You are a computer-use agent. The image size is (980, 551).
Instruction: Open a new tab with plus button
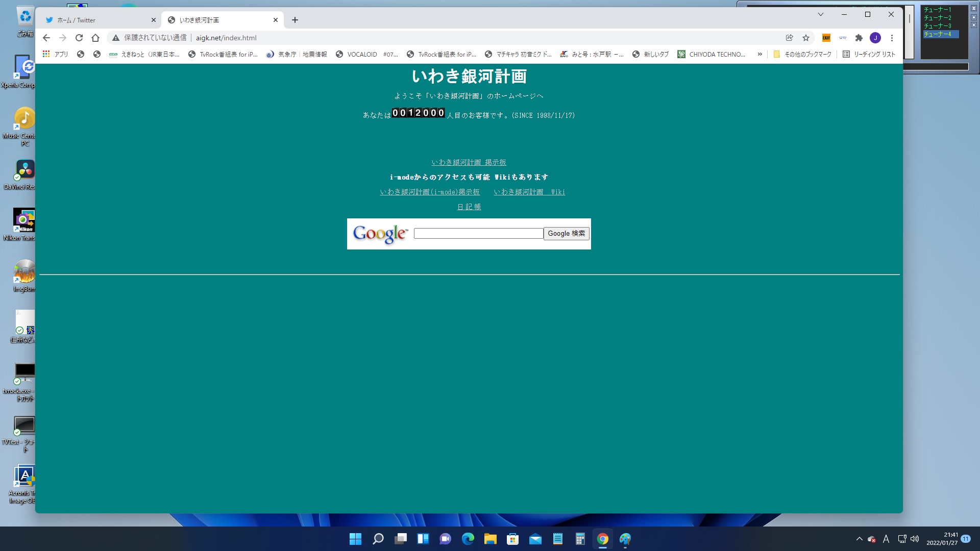click(x=295, y=20)
